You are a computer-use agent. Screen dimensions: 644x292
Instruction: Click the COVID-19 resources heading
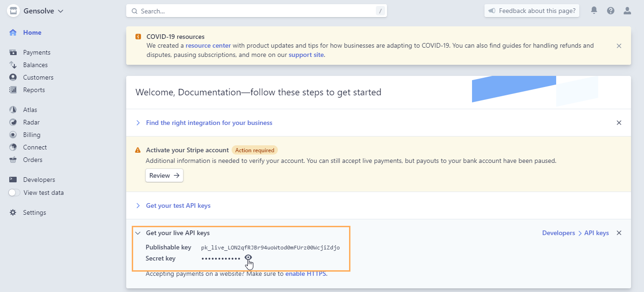(x=175, y=37)
